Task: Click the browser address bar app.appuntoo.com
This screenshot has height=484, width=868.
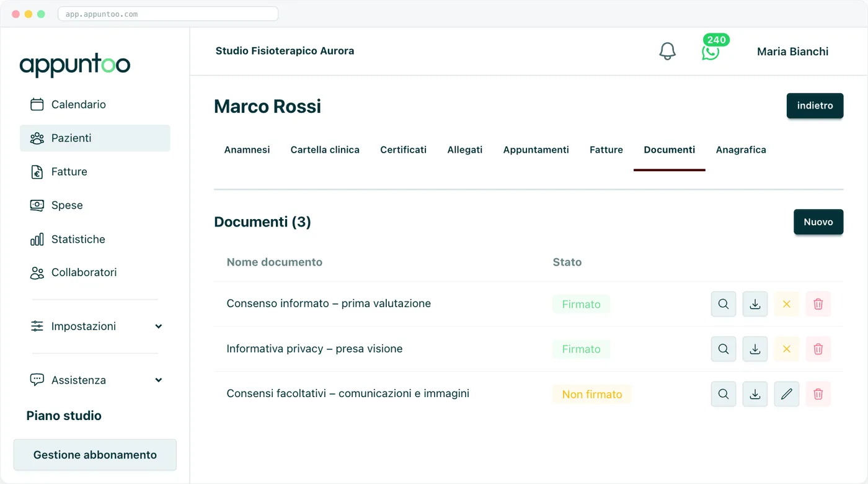Action: (x=168, y=14)
